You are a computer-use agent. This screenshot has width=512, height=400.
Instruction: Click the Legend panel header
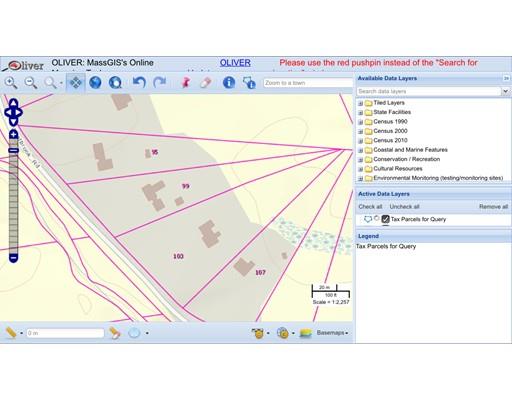[x=433, y=236]
